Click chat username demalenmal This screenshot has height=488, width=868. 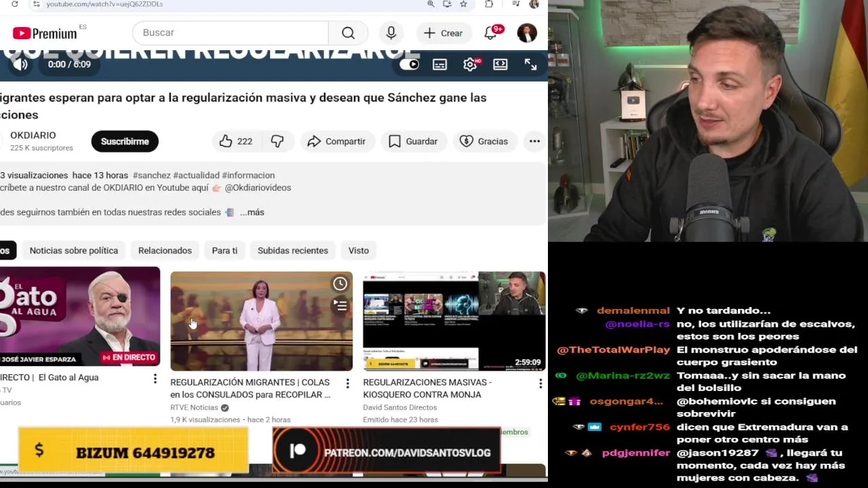pos(633,310)
